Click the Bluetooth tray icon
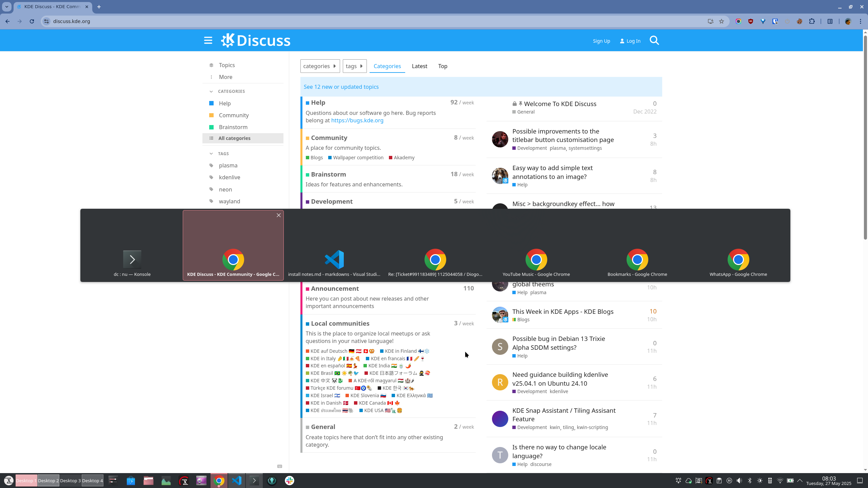 750,481
